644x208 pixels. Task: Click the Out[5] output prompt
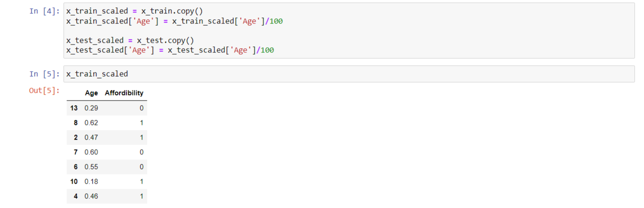tap(44, 90)
